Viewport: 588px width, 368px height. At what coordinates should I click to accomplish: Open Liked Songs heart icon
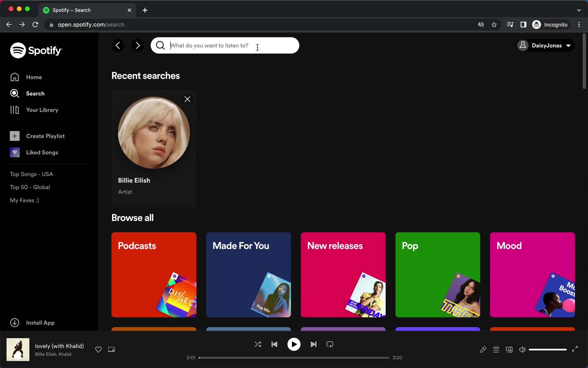pos(15,152)
